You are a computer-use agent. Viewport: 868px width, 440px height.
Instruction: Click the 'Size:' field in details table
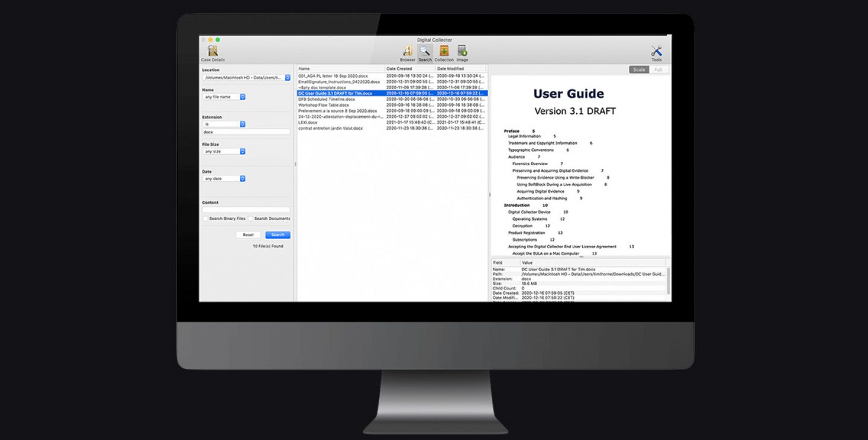[x=497, y=284]
